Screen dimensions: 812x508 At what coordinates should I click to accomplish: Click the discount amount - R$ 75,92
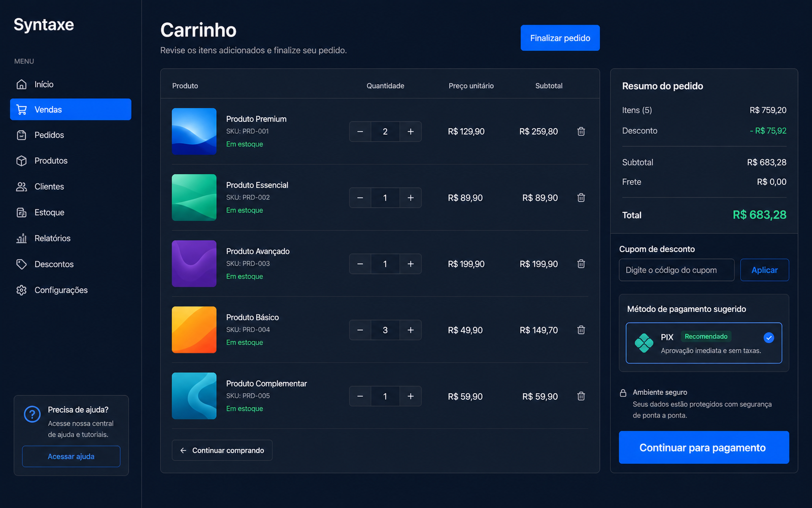[768, 131]
